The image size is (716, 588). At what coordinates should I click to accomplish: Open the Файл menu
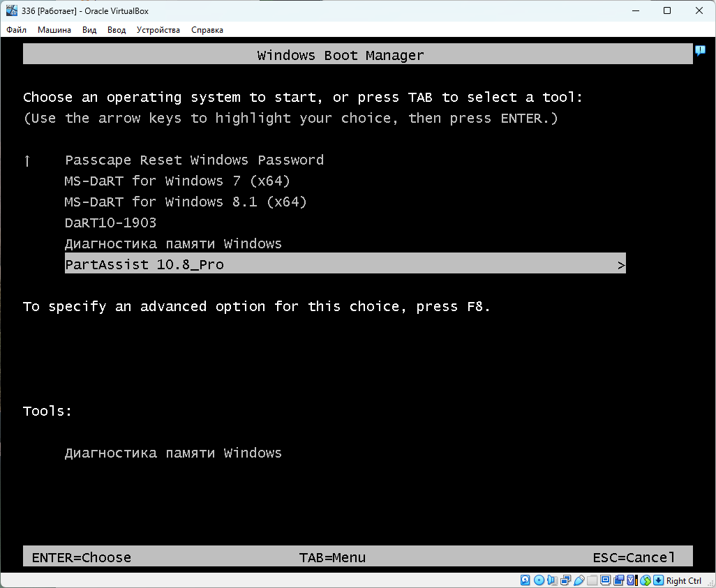[x=17, y=30]
